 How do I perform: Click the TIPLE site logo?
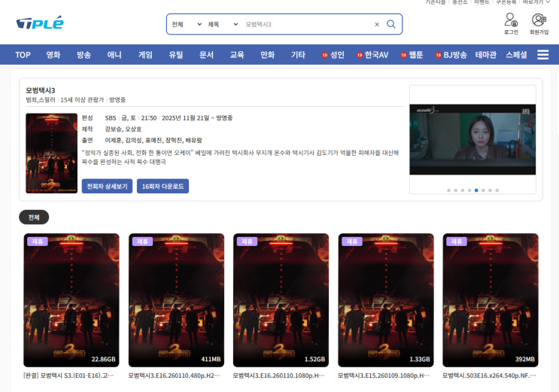pyautogui.click(x=40, y=23)
